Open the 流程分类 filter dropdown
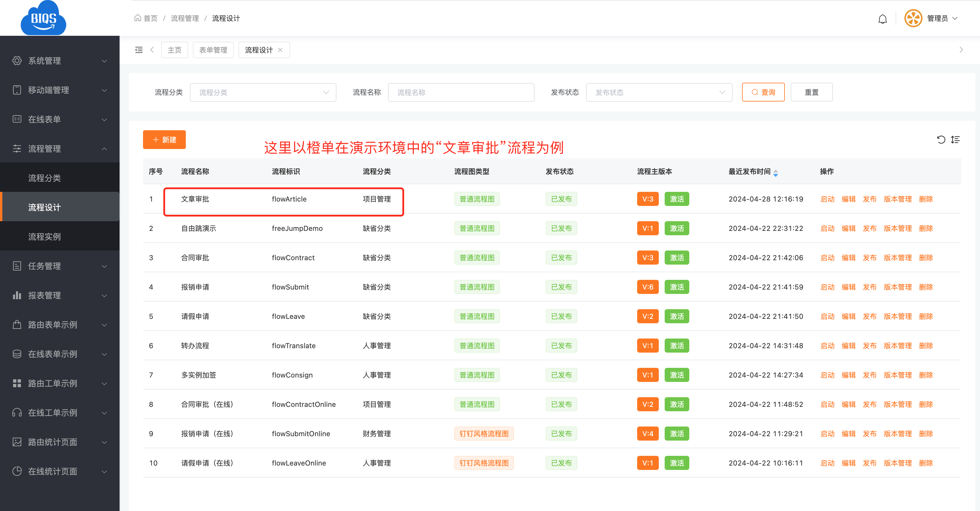The height and width of the screenshot is (511, 980). [263, 92]
